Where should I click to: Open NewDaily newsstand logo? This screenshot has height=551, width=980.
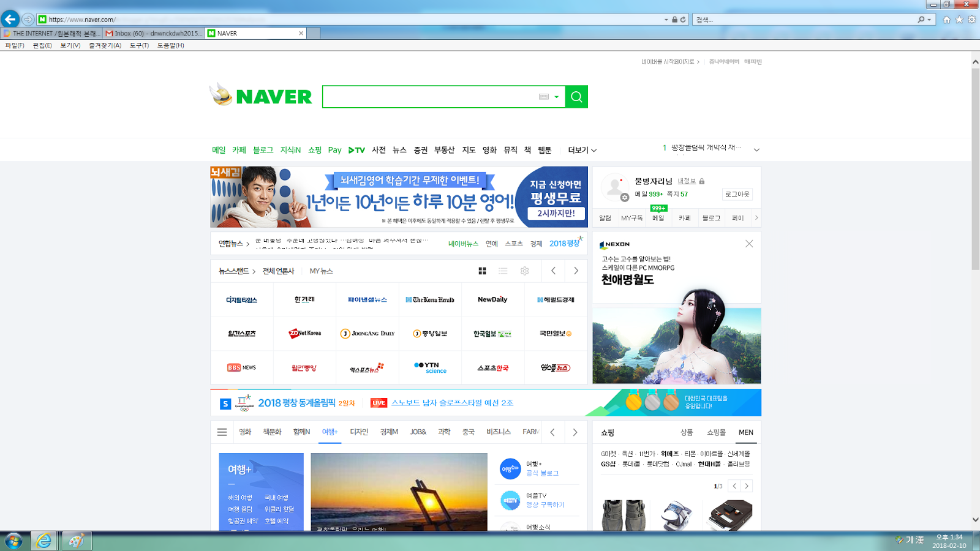[x=492, y=300]
